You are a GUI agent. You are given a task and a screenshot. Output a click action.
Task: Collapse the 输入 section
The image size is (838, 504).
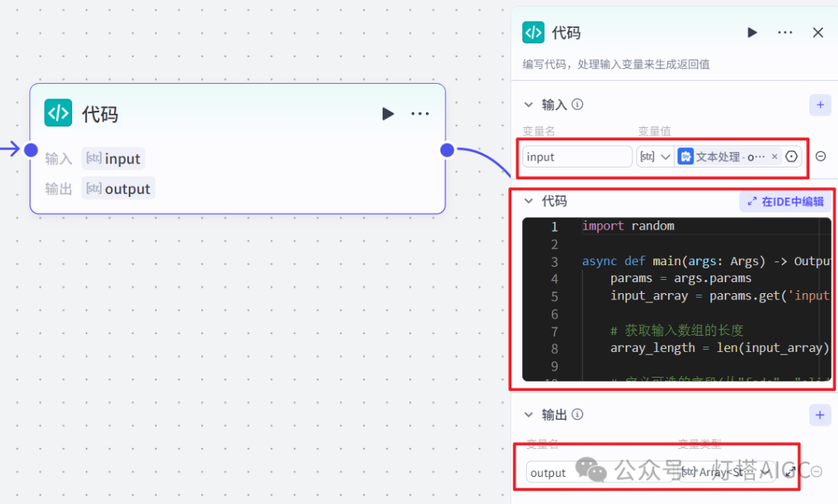pos(528,105)
